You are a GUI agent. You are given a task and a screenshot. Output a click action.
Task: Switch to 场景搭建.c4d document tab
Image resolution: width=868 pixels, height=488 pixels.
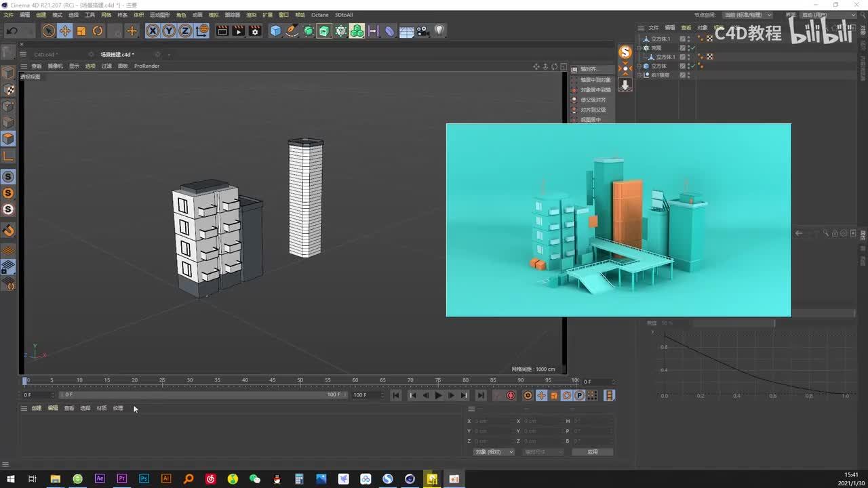tap(117, 54)
